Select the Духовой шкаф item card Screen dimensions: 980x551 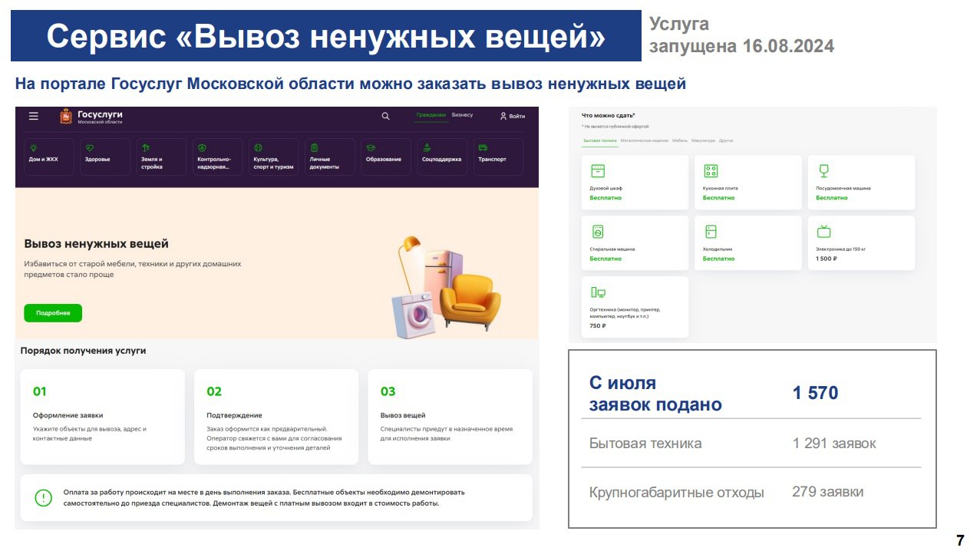[x=635, y=182]
